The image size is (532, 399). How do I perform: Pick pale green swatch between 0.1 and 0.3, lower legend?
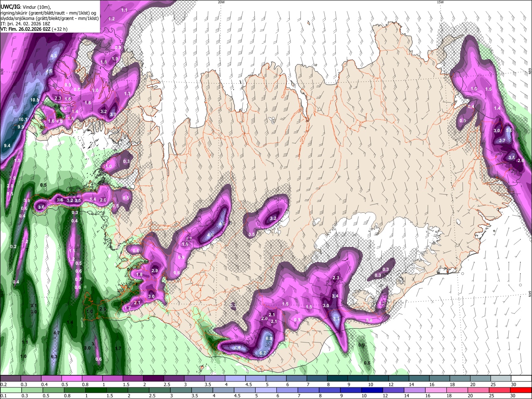(11, 390)
